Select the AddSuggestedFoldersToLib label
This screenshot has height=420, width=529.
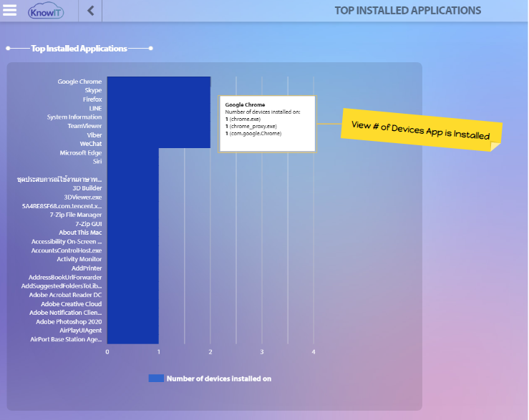pos(62,286)
